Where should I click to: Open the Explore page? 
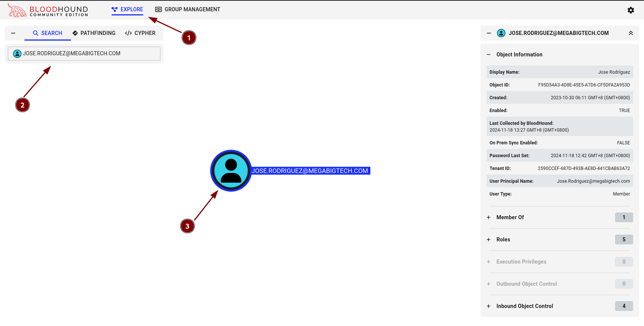click(x=127, y=9)
